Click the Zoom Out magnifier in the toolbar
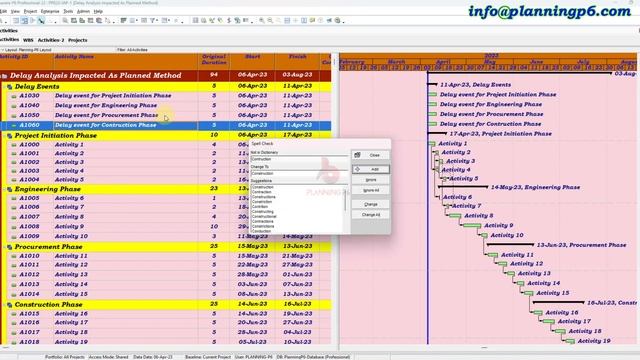The image size is (640, 360). pos(270,20)
